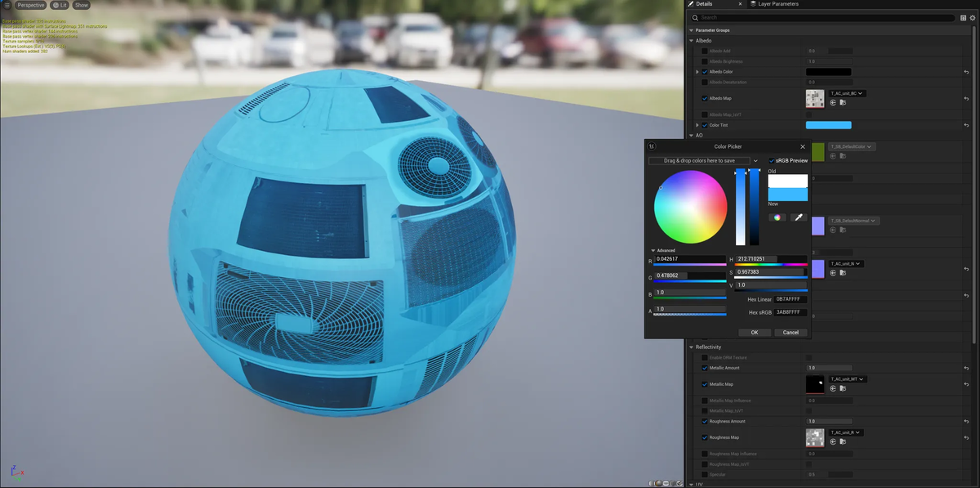Expand the Color Tint channels

tap(697, 125)
